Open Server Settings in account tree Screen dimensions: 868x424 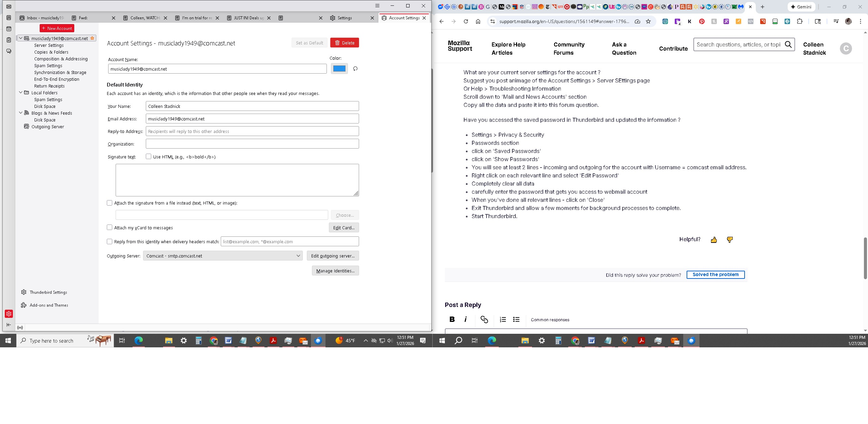pyautogui.click(x=49, y=45)
